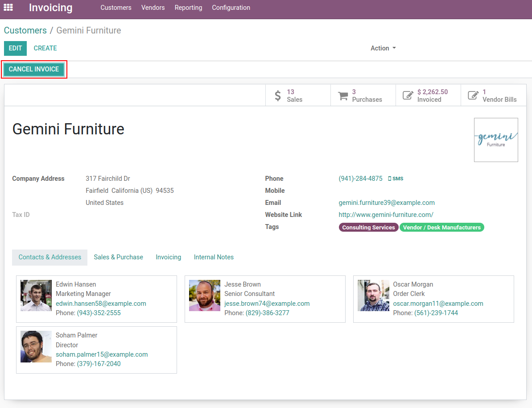
Task: Open the gemini-furniture.com website link
Action: pos(386,215)
